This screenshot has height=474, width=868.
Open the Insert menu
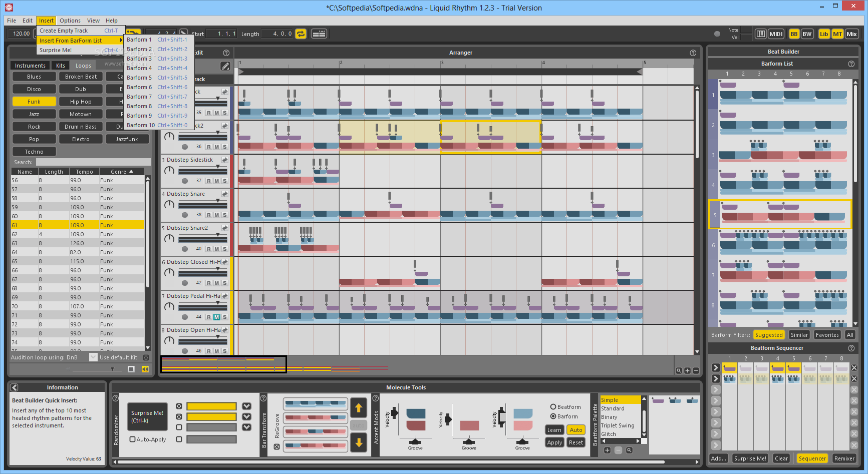coord(46,21)
